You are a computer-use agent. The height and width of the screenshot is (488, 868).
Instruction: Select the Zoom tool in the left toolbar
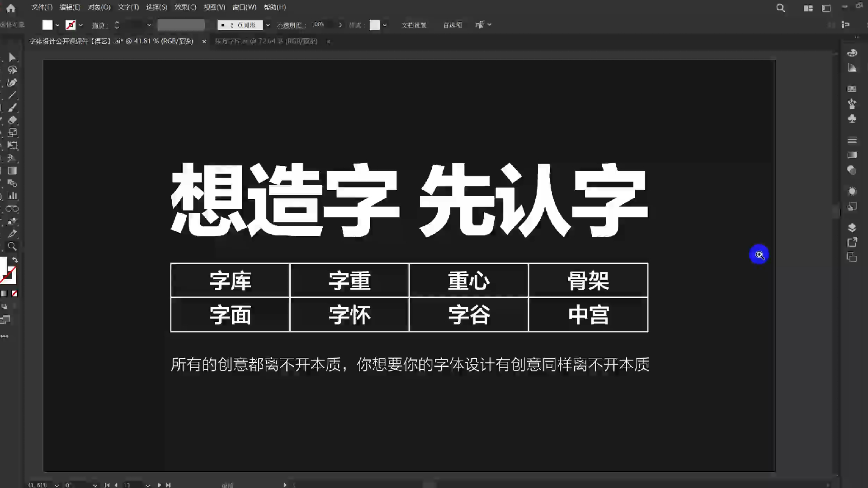pos(13,247)
